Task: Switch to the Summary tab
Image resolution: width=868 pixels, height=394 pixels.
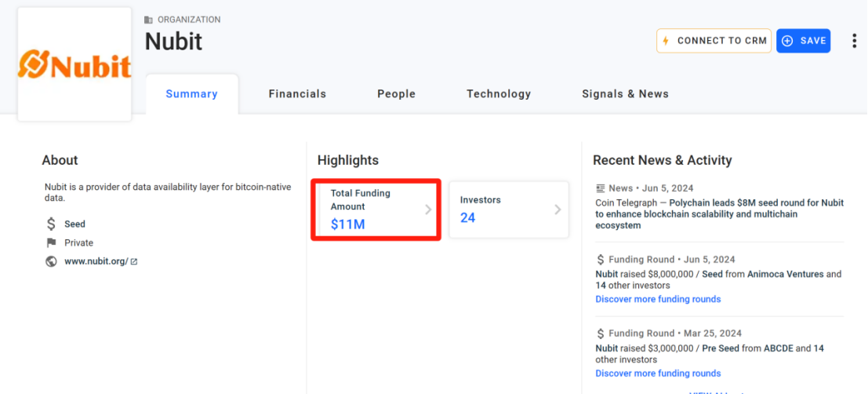Action: point(191,94)
